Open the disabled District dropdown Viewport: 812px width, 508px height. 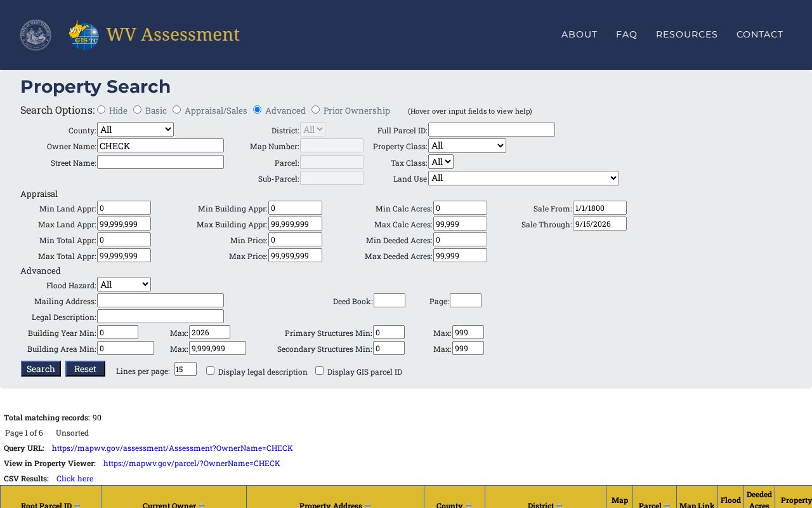click(313, 130)
